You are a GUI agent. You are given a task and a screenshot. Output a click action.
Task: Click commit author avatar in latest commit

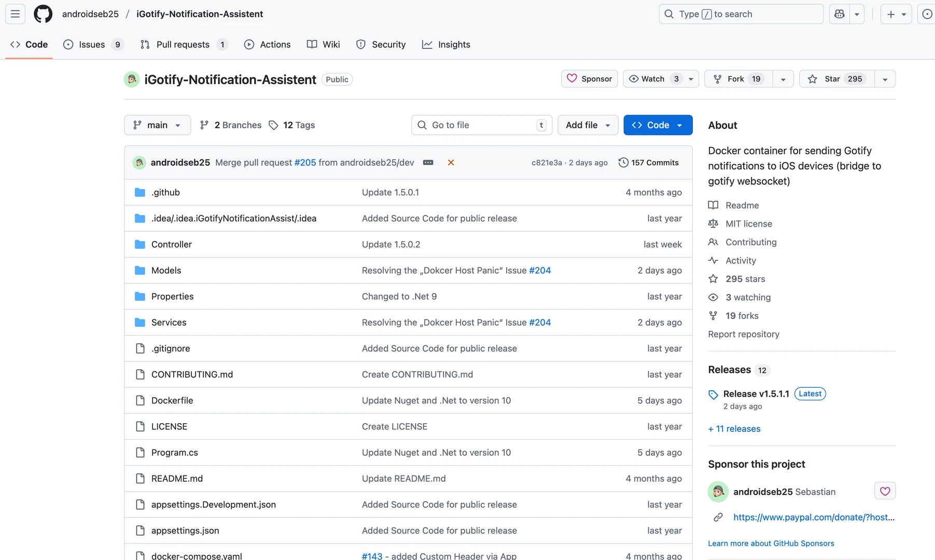point(139,162)
